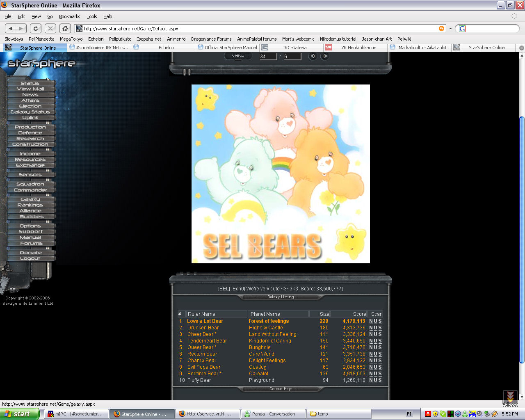Click the Winamp lightning tray icon
The height and width of the screenshot is (420, 525).
pyautogui.click(x=494, y=414)
